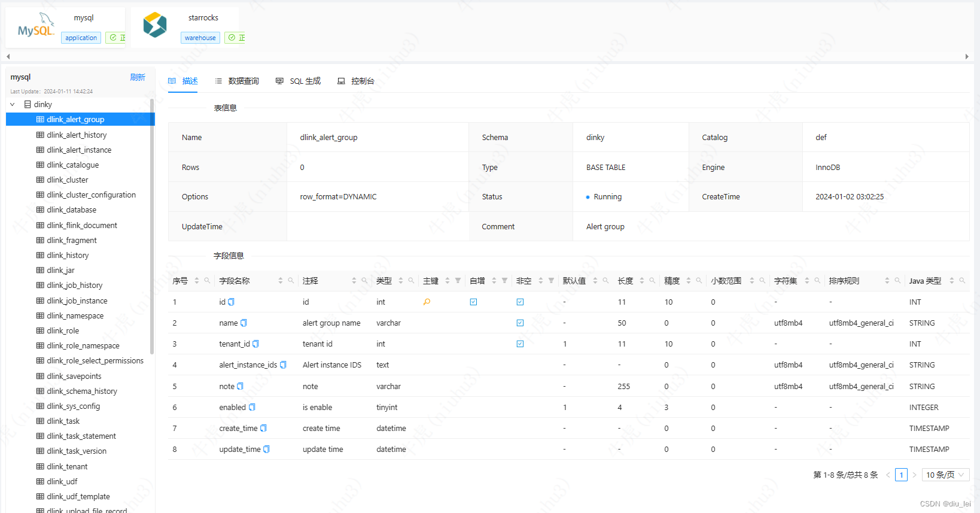Image resolution: width=980 pixels, height=513 pixels.
Task: Search in the 精度 column
Action: point(699,281)
